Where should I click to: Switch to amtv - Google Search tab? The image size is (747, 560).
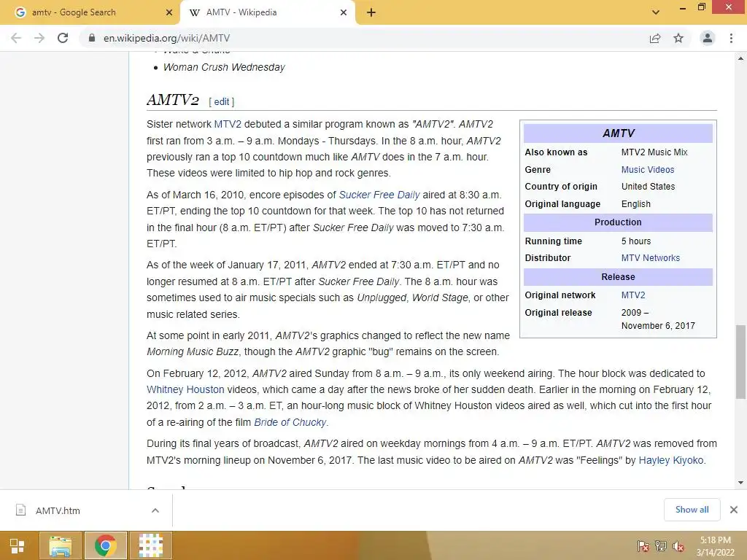(x=90, y=12)
